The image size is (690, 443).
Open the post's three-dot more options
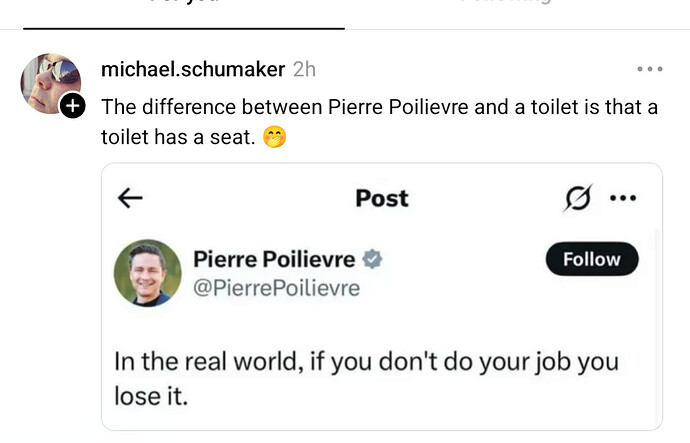(x=650, y=69)
